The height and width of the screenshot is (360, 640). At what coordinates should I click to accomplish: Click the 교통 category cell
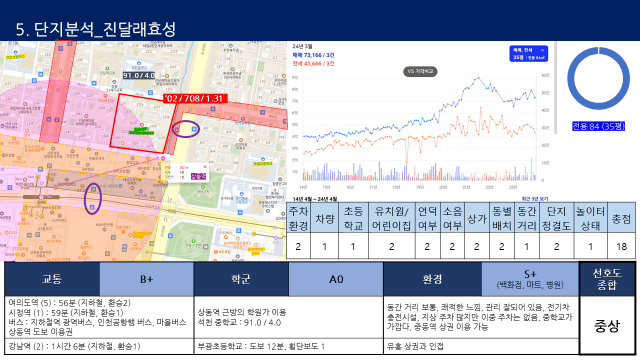pyautogui.click(x=52, y=279)
